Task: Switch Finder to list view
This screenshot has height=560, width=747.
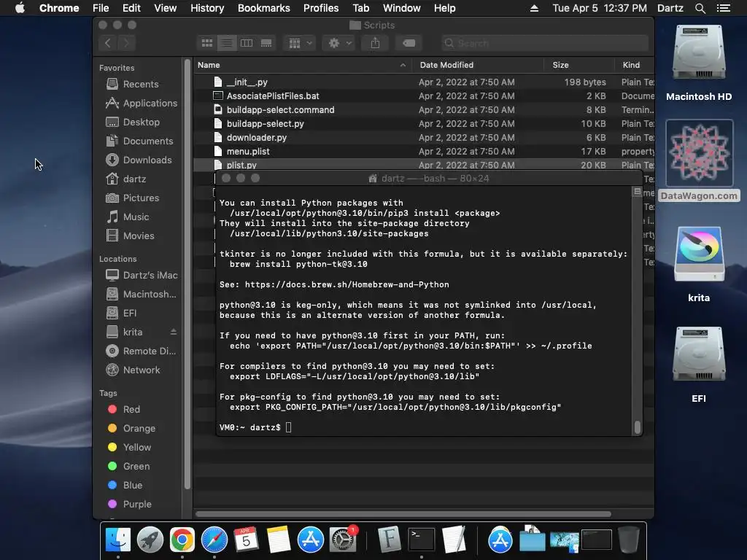Action: (x=227, y=43)
